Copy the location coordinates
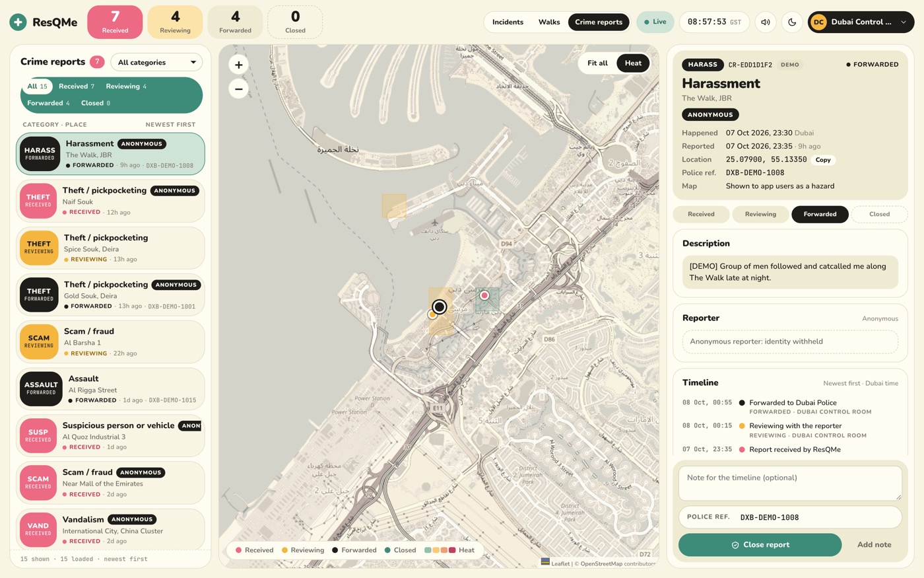 click(823, 160)
